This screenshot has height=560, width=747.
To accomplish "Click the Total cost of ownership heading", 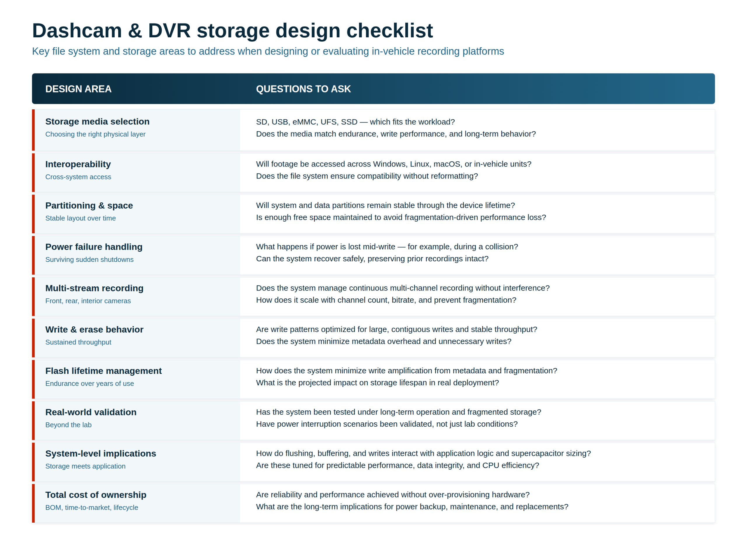I will [x=96, y=495].
